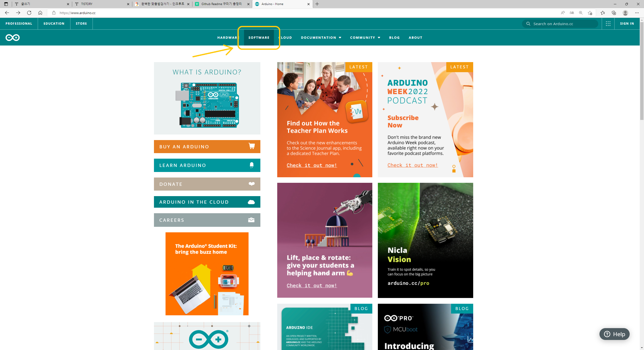
Task: Click the Sign In link
Action: 627,24
